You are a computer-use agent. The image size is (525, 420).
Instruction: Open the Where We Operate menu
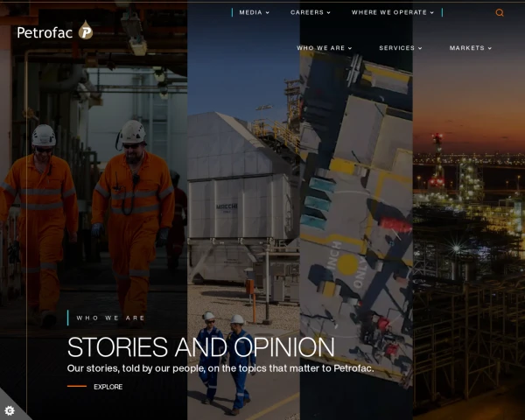pyautogui.click(x=392, y=12)
